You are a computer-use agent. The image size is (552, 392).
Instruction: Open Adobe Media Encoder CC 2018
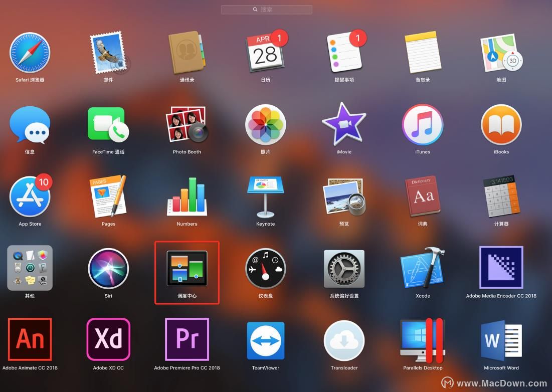[501, 268]
